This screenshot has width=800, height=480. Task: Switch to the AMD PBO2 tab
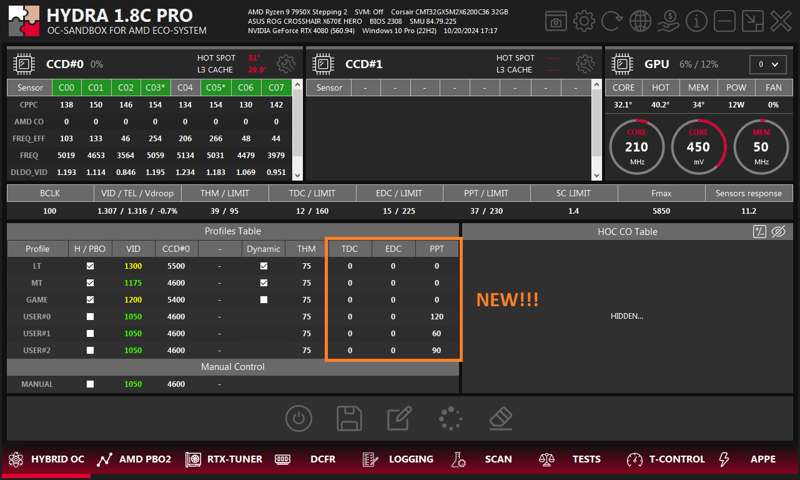(x=134, y=460)
